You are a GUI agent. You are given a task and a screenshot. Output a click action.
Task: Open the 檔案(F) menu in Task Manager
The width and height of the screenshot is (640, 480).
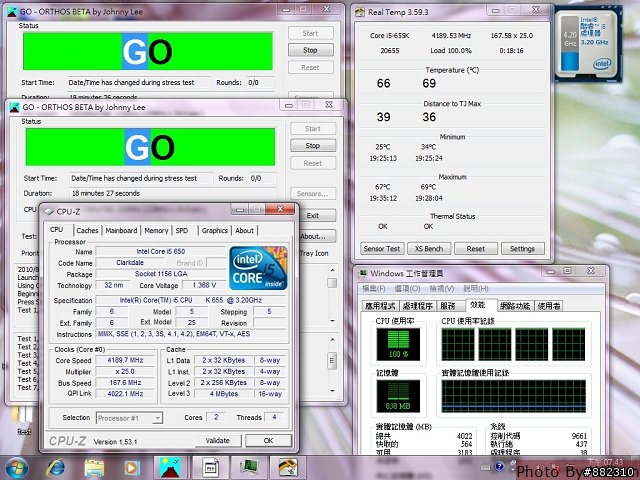pos(373,289)
